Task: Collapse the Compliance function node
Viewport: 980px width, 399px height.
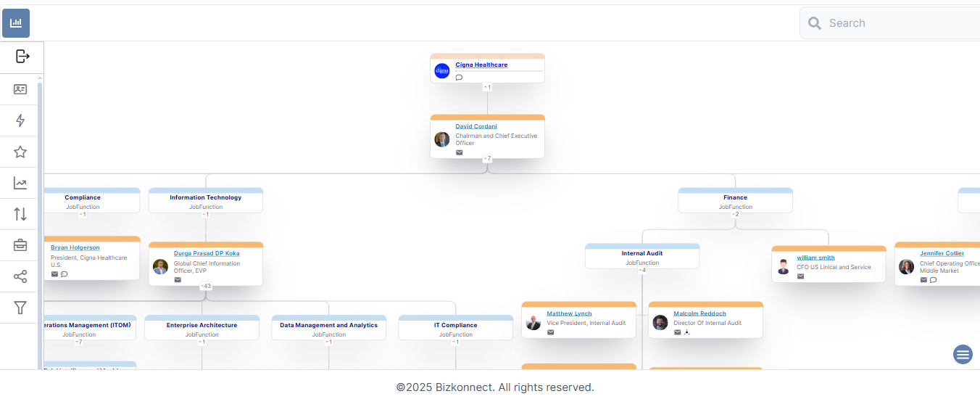Action: point(83,214)
